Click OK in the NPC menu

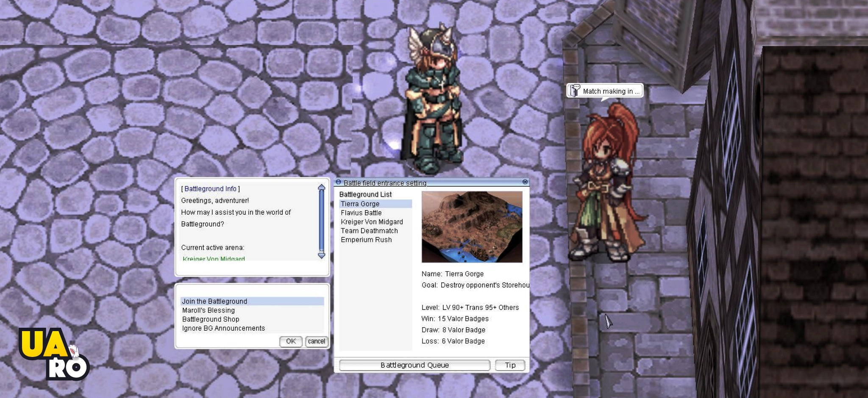tap(291, 341)
